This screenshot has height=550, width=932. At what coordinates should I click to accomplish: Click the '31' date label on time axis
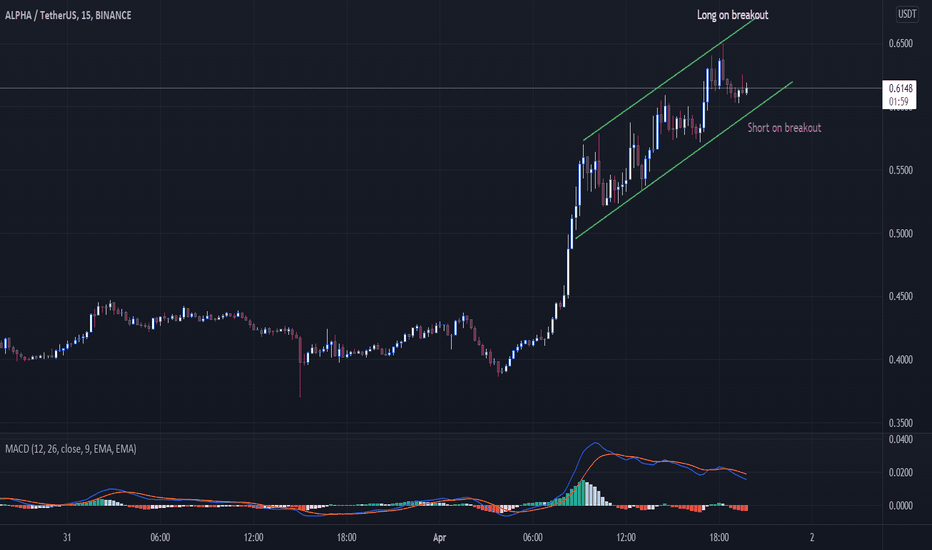pyautogui.click(x=67, y=538)
